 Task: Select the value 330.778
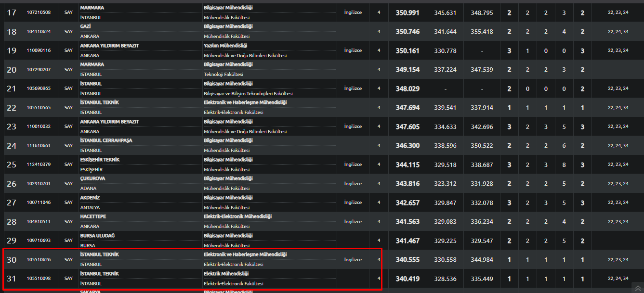[445, 51]
